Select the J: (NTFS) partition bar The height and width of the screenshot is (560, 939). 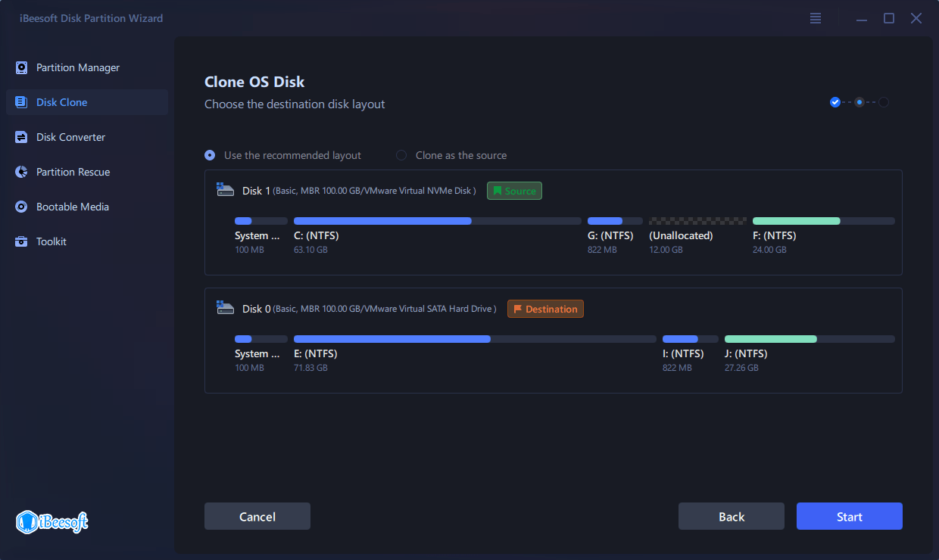810,339
